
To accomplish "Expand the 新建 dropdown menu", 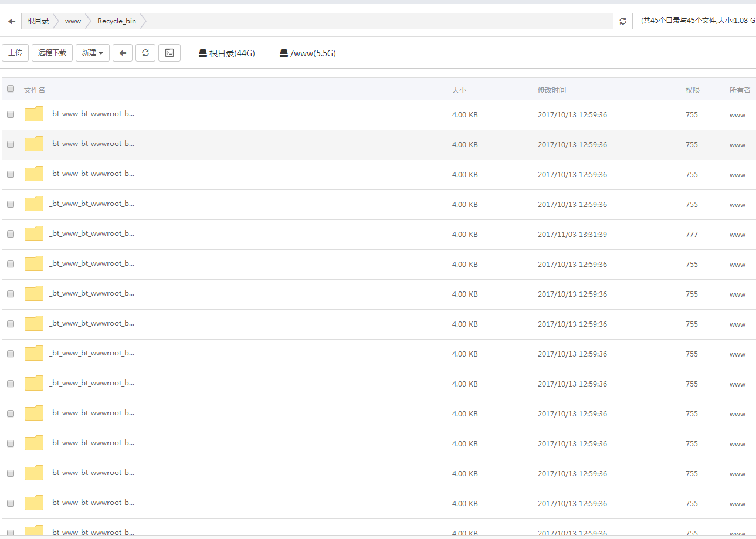I will 93,53.
